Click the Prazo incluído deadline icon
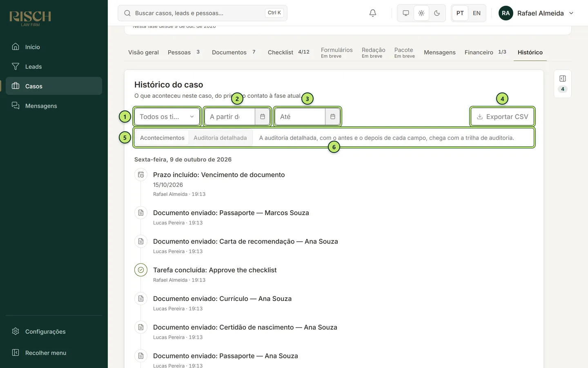Viewport: 588px width, 368px height. click(x=141, y=175)
